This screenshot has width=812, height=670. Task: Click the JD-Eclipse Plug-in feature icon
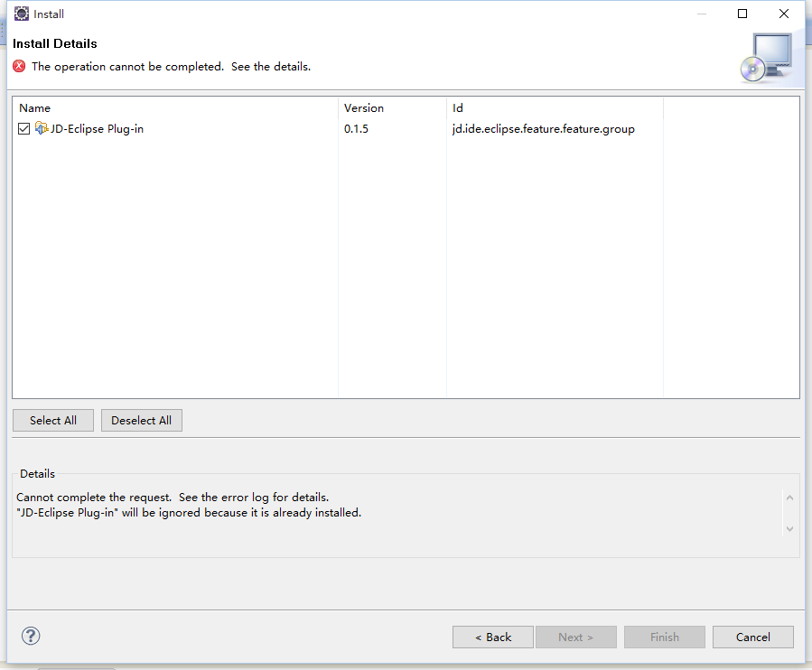tap(42, 128)
